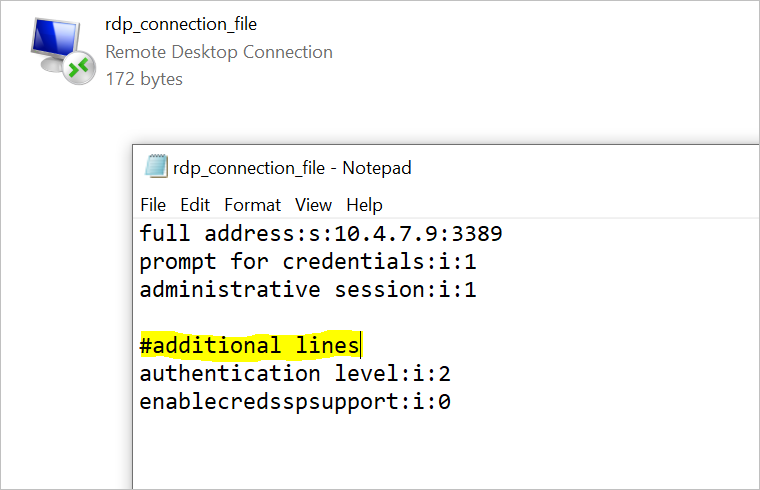The width and height of the screenshot is (760, 490).
Task: Click the port number 3389 in address
Action: coord(477,234)
